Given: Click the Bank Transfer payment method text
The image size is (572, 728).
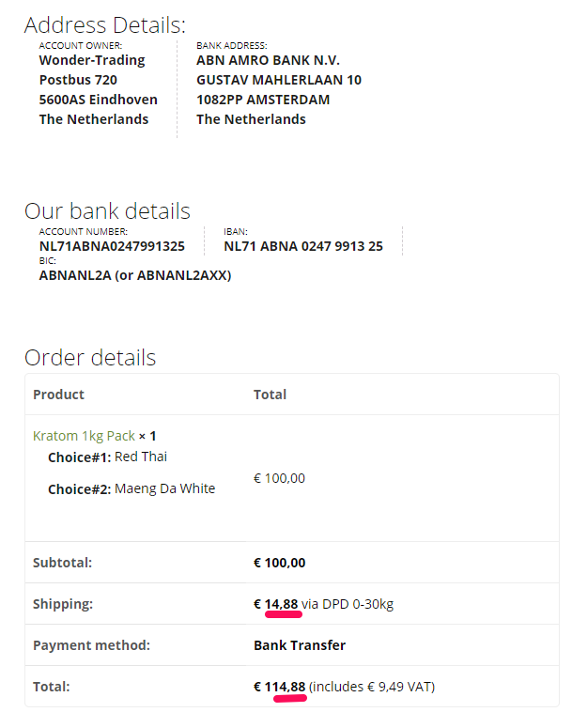Looking at the screenshot, I should (300, 645).
